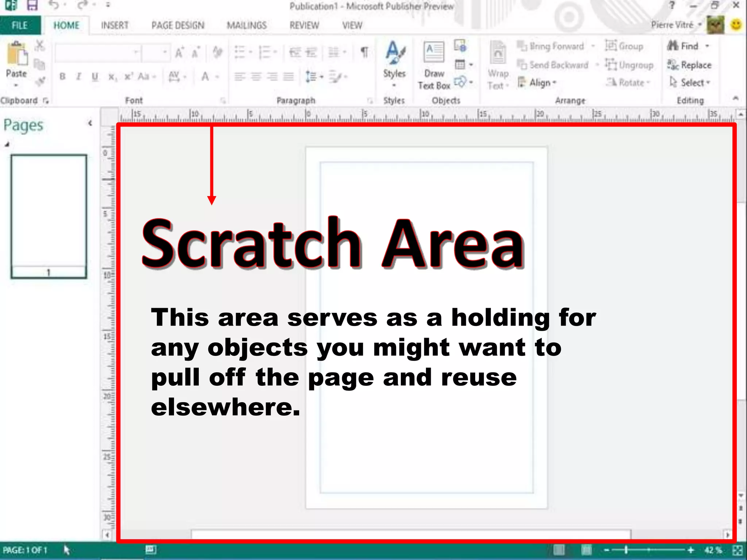Viewport: 747px width, 560px height.
Task: Click the Save icon in title bar
Action: click(32, 5)
